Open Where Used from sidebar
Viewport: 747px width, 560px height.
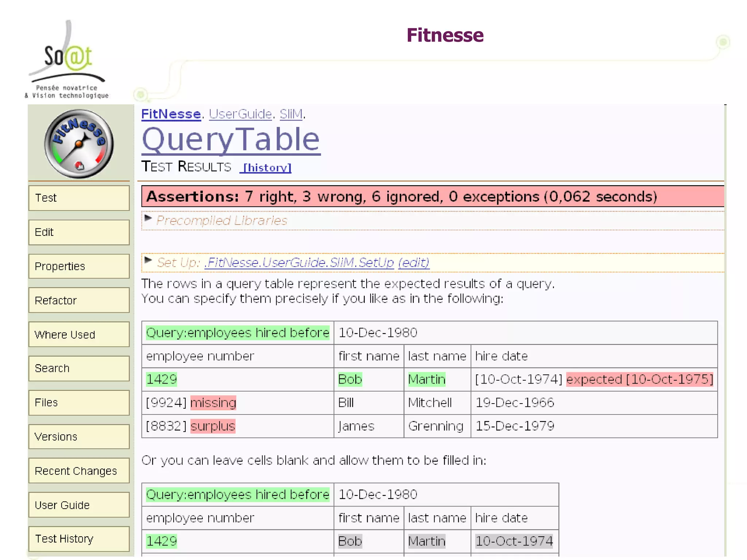pos(79,335)
